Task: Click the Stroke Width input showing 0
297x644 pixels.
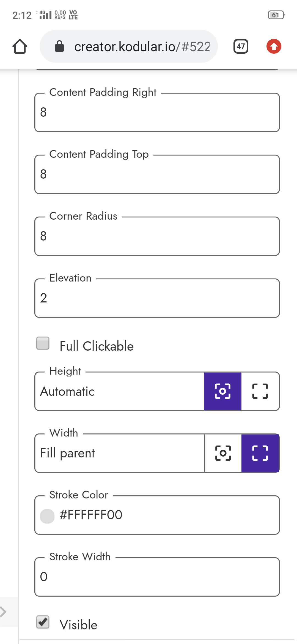Action: (x=157, y=577)
